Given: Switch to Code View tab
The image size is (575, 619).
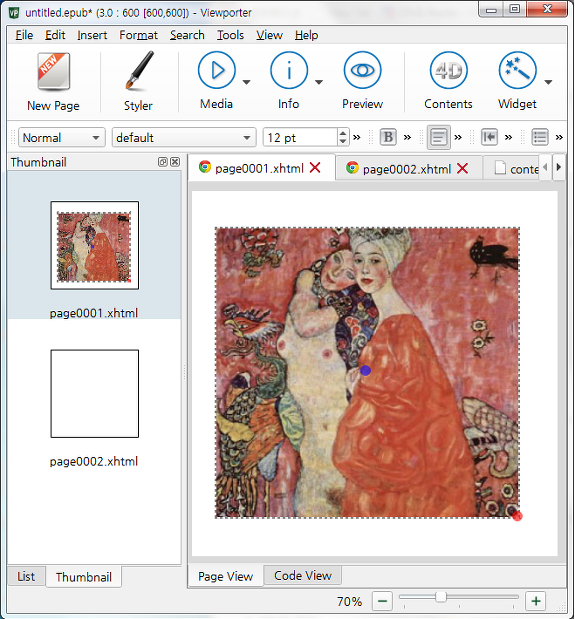Looking at the screenshot, I should click(303, 576).
